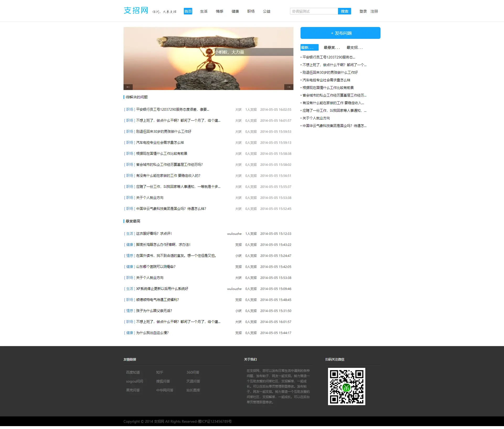The height and width of the screenshot is (429, 504).
Task: Open the 情感 nav category
Action: coord(219,11)
